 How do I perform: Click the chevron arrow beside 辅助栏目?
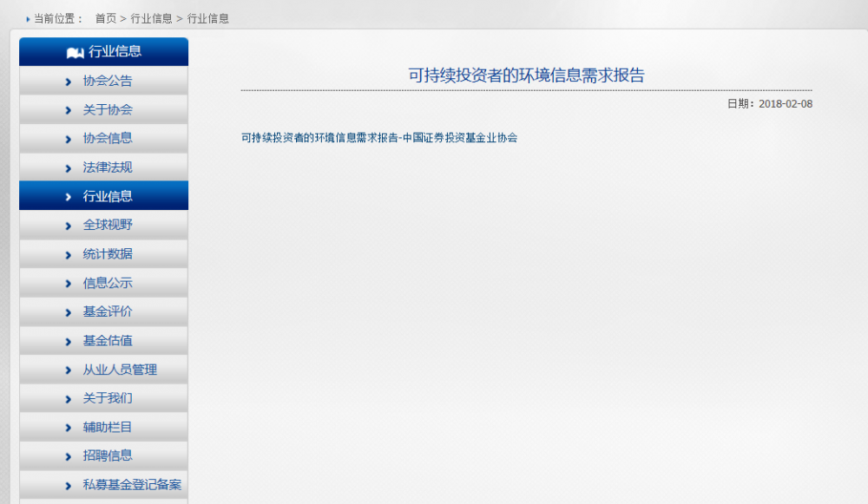pos(68,428)
